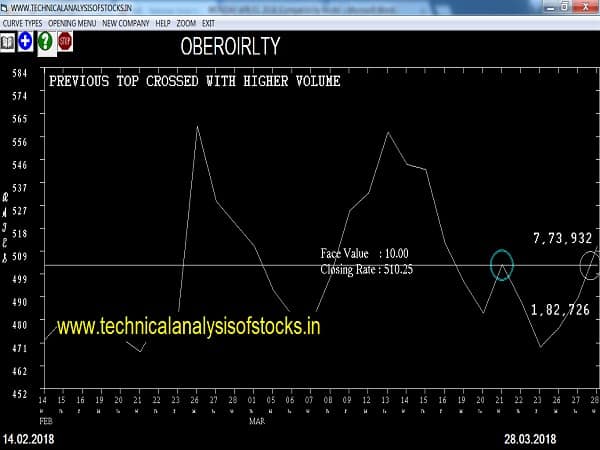Click the teal circle marker on chart
Screen dimensions: 600x450
click(502, 265)
